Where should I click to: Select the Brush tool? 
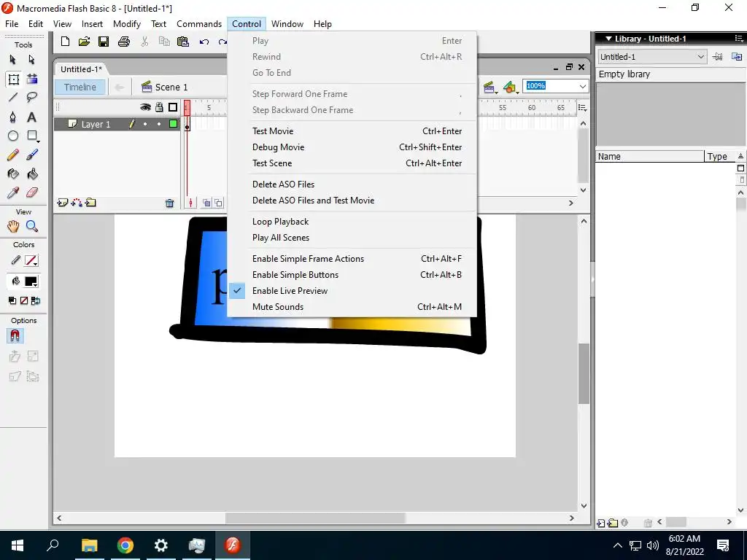click(x=32, y=155)
